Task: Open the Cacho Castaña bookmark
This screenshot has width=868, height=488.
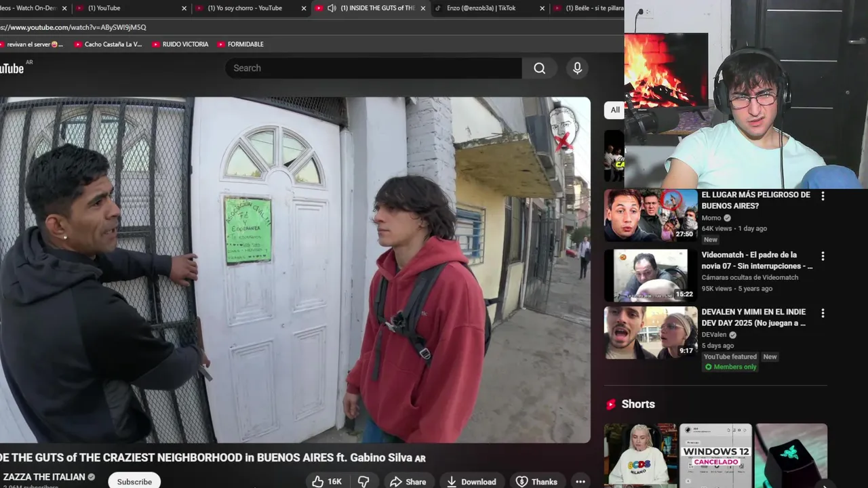Action: coord(108,44)
